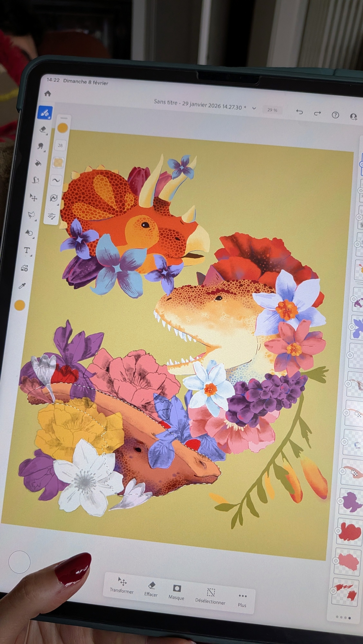Screen dimensions: 363x644
Task: Tap the home icon
Action: click(48, 94)
